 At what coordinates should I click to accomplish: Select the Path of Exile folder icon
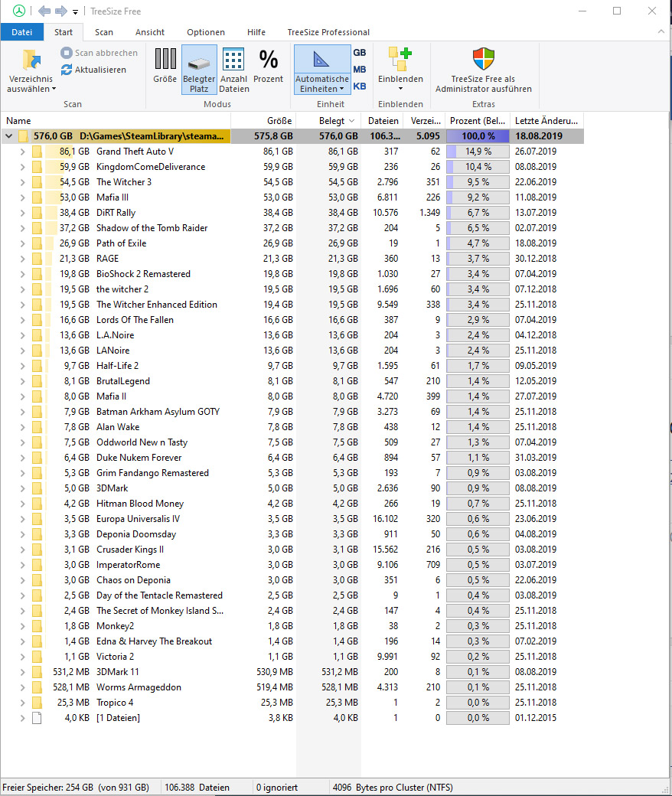(37, 243)
